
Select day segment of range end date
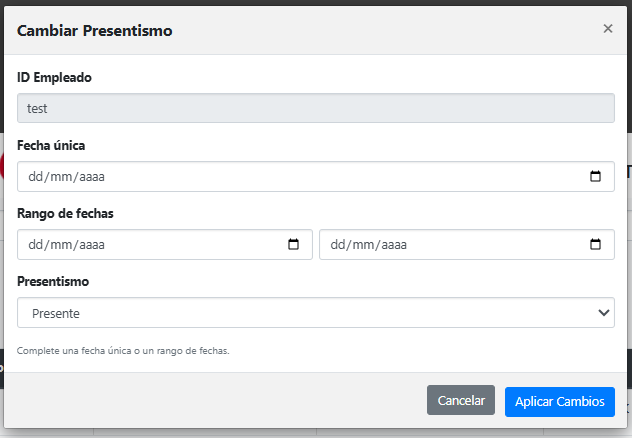(338, 245)
